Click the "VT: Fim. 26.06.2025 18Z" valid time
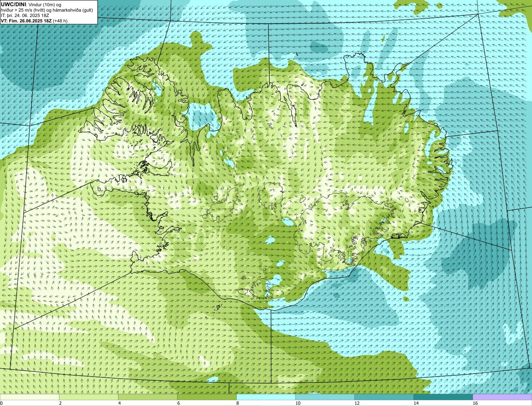The height and width of the screenshot is (406, 532). (26, 21)
